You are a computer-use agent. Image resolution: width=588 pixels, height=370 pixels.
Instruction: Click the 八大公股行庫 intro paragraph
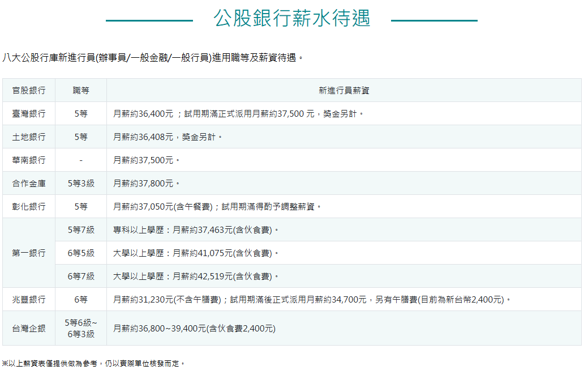(x=153, y=58)
